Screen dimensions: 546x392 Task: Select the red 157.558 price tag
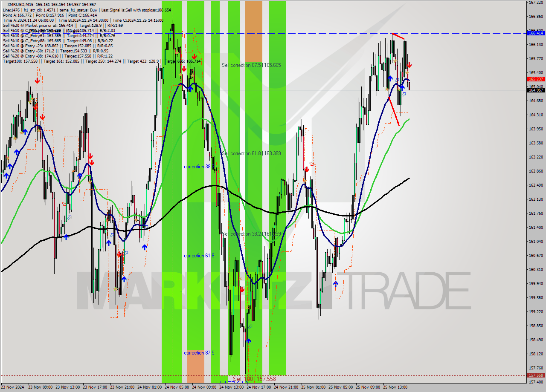point(536,375)
